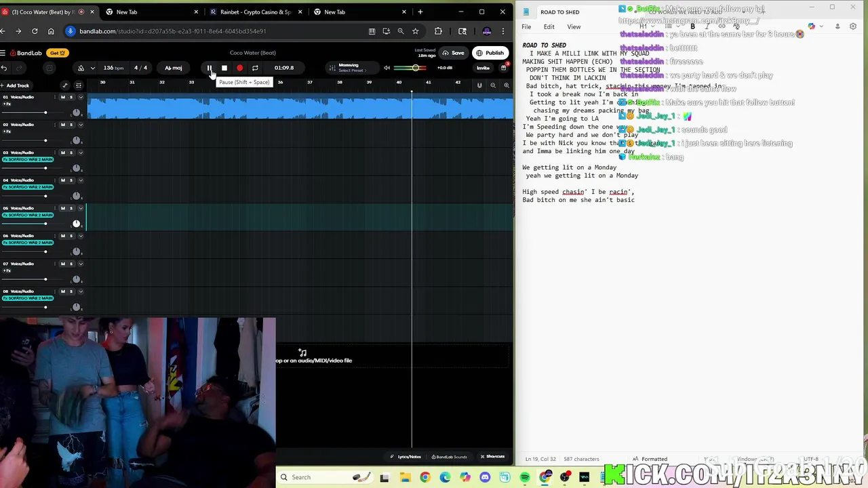Open SOFAYGO WAR 2 MAIN Fx on track 03
The width and height of the screenshot is (868, 488).
click(28, 159)
